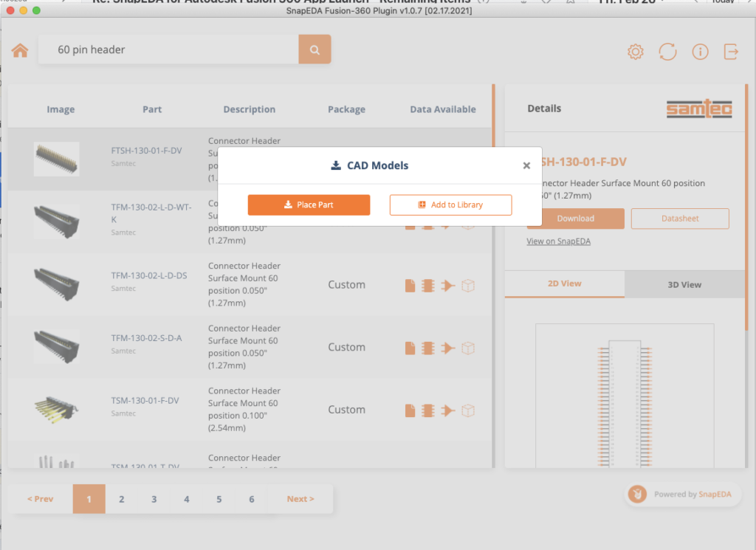Click the Data Available column header
Image resolution: width=756 pixels, height=550 pixels.
(x=443, y=109)
